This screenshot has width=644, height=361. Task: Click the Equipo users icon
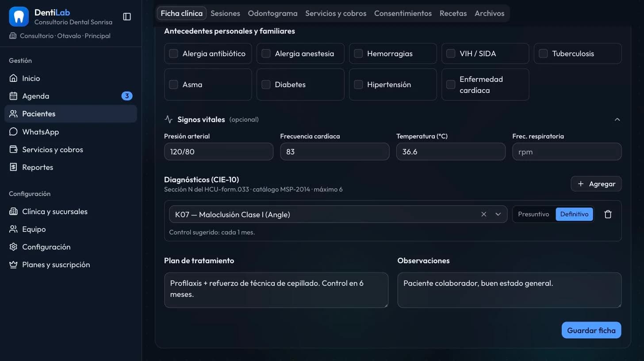[14, 229]
